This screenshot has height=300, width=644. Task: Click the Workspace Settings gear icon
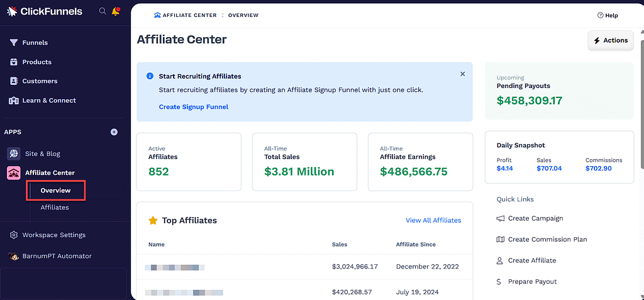[x=14, y=235]
